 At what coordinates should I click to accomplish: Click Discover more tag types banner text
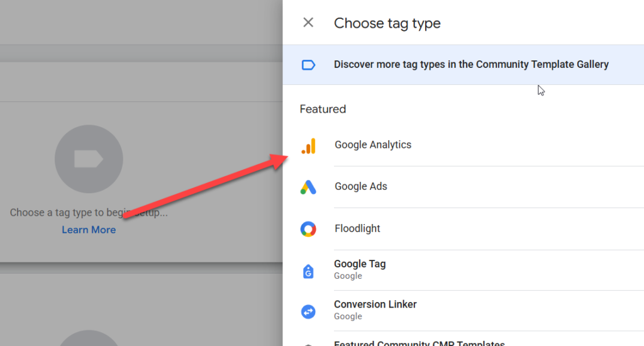coord(471,64)
